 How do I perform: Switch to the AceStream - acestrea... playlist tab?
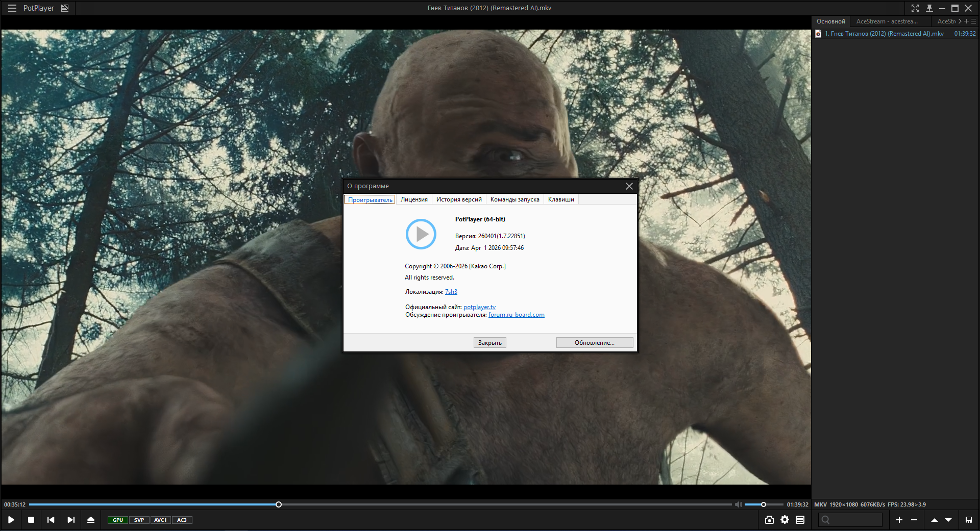887,21
